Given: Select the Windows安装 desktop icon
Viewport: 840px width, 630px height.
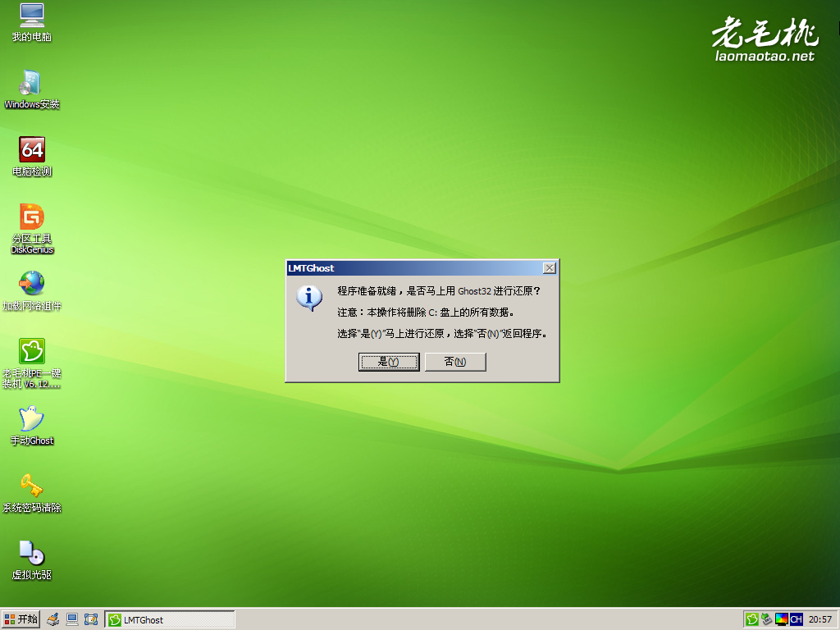Looking at the screenshot, I should click(32, 89).
